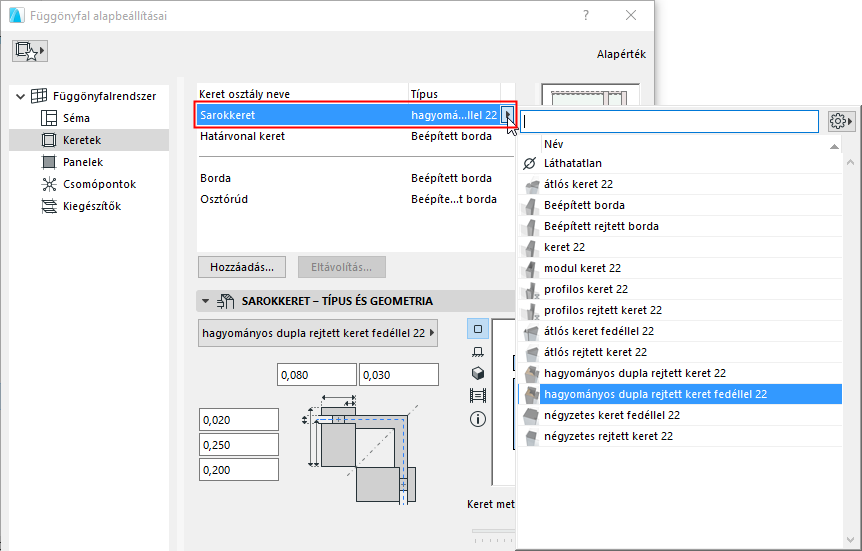Click the Kiegészítők accessories icon
The height and width of the screenshot is (551, 862).
point(48,206)
